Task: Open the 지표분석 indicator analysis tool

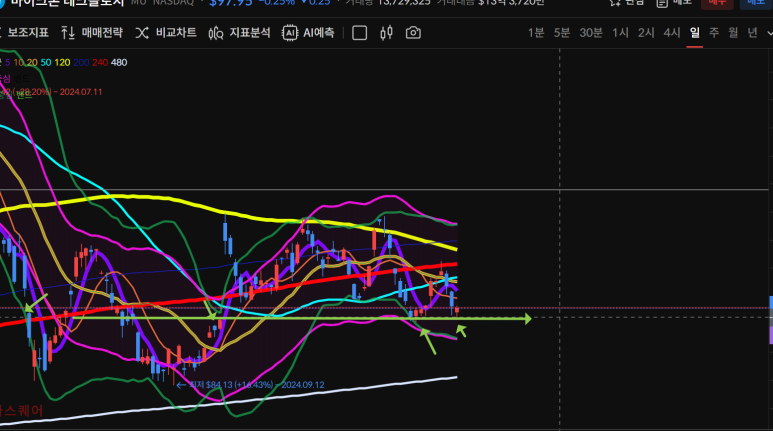Action: (240, 33)
